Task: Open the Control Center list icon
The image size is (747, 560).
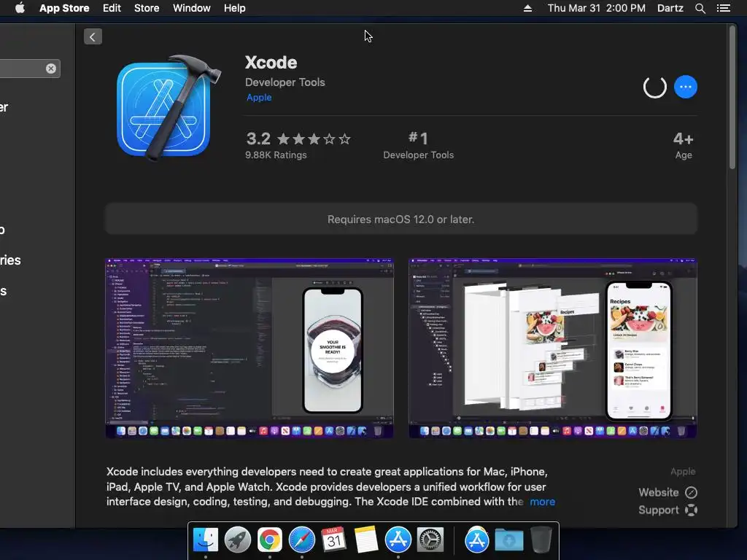Action: 724,8
